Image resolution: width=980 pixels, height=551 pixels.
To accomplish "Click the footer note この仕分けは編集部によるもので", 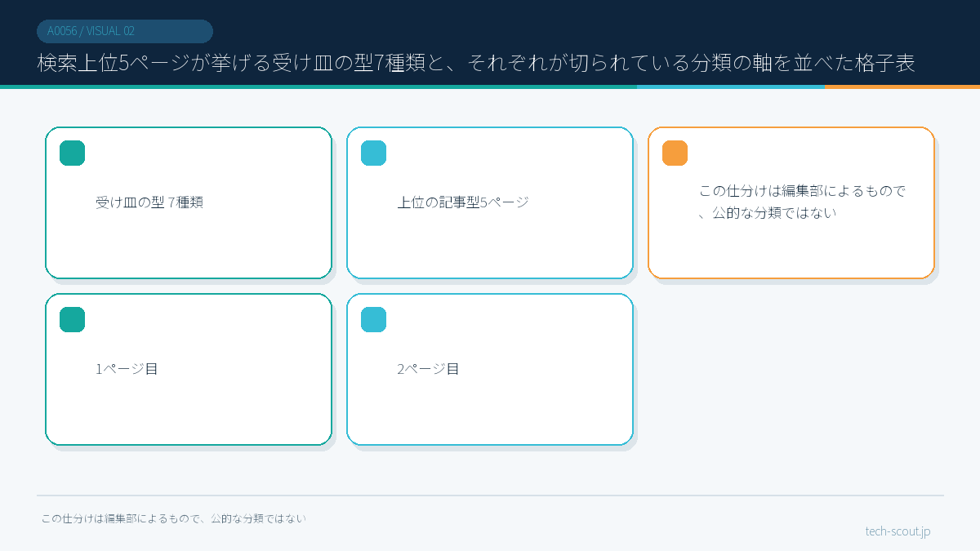I will [174, 518].
